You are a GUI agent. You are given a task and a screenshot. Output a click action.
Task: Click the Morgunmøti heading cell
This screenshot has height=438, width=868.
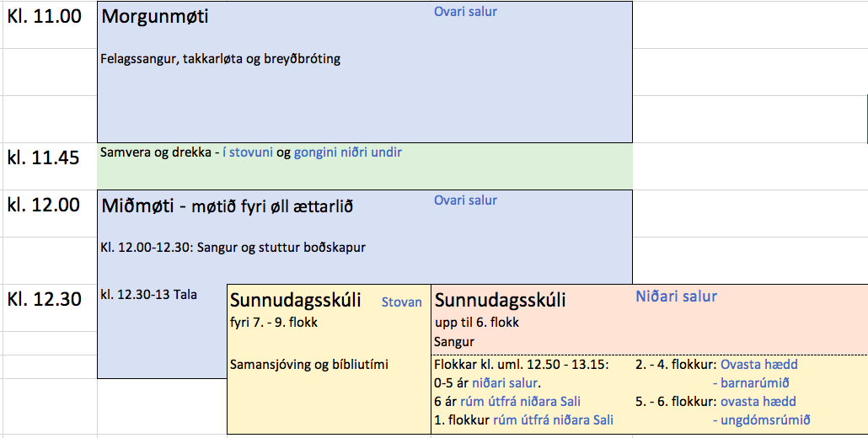point(155,17)
